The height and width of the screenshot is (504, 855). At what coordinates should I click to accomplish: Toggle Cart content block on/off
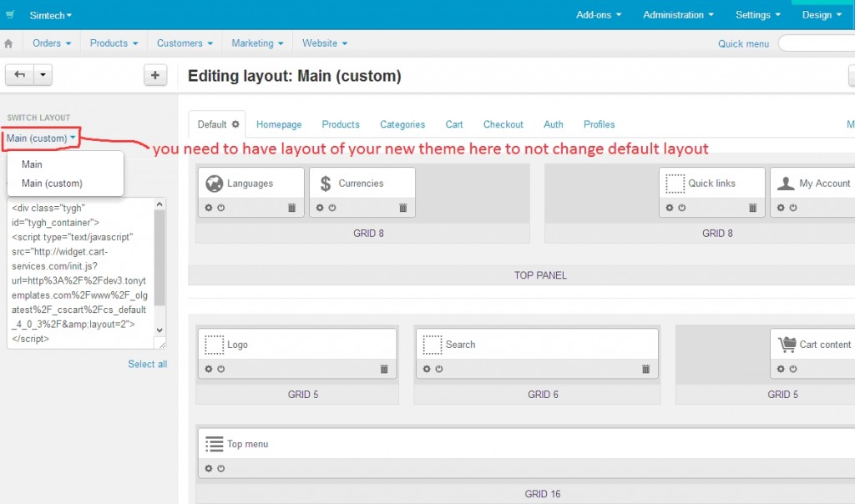[x=793, y=369]
